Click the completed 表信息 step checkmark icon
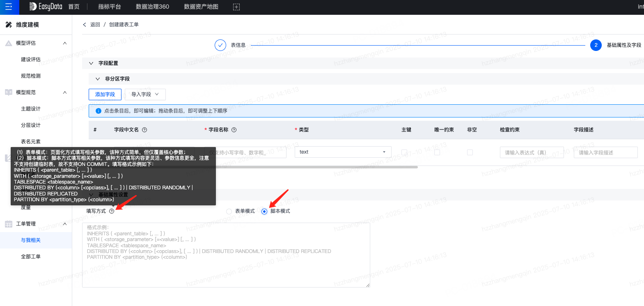 pos(220,45)
